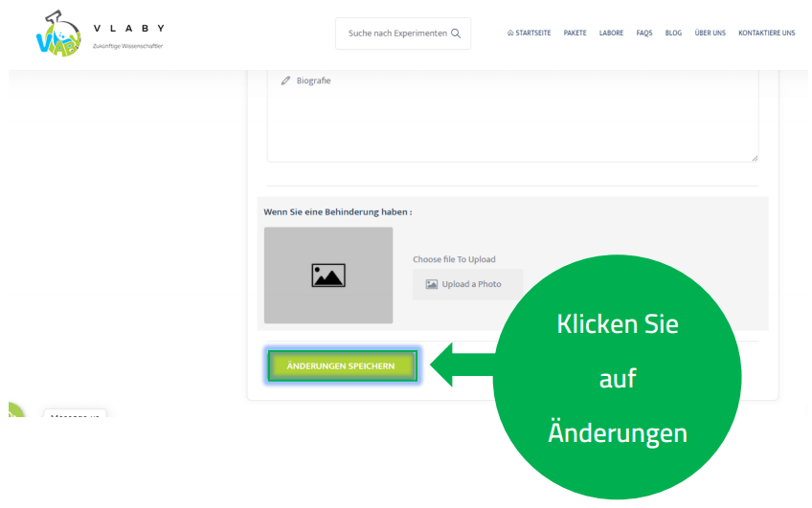Click the magnifier icon in the search box
The image size is (812, 508).
click(456, 33)
